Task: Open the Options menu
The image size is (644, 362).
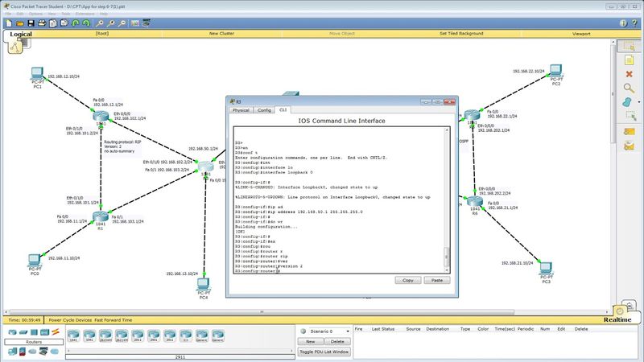Action: coord(35,14)
